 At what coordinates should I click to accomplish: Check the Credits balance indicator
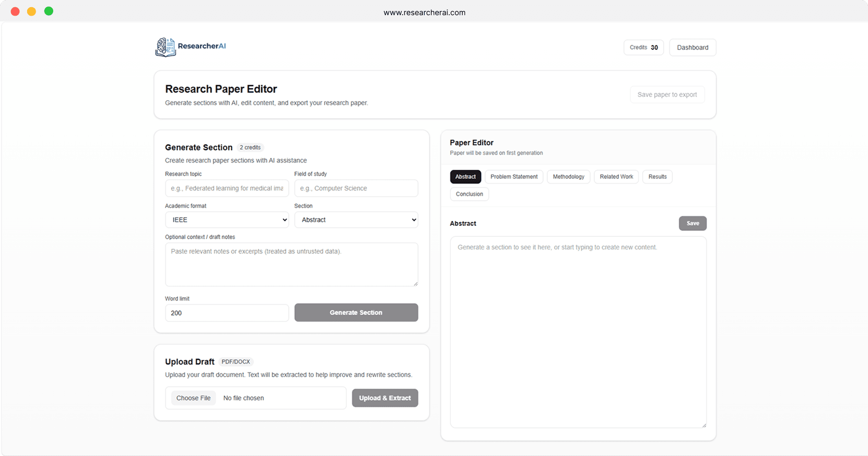click(x=643, y=47)
